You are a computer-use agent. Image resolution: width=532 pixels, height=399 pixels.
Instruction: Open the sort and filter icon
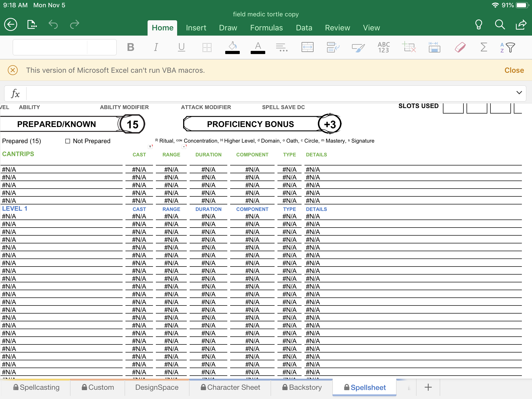(507, 47)
